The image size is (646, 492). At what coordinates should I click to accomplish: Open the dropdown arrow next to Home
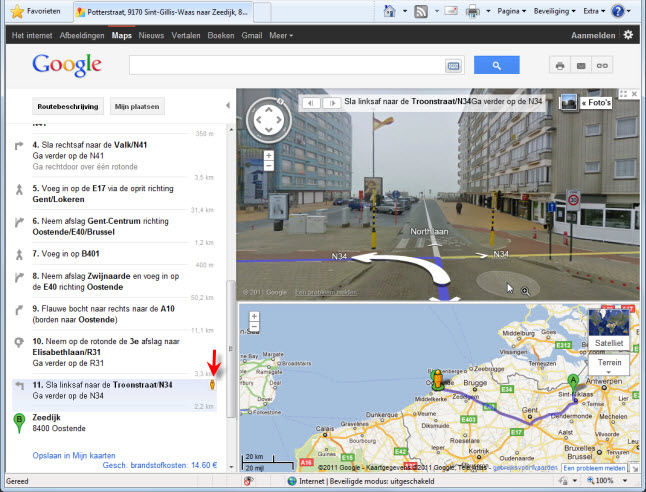(x=405, y=11)
